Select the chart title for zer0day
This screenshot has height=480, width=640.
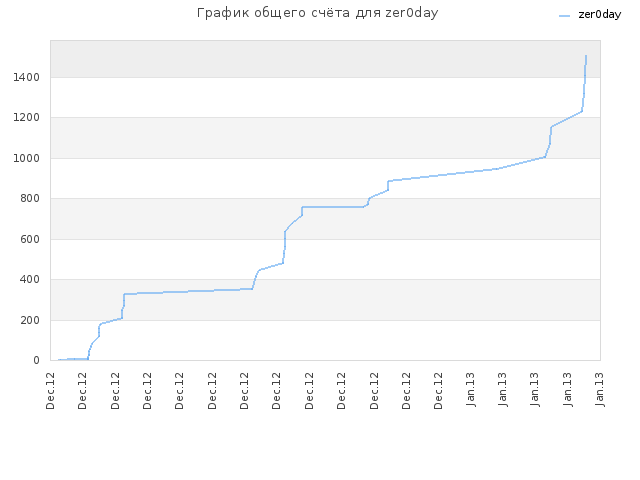tap(318, 13)
